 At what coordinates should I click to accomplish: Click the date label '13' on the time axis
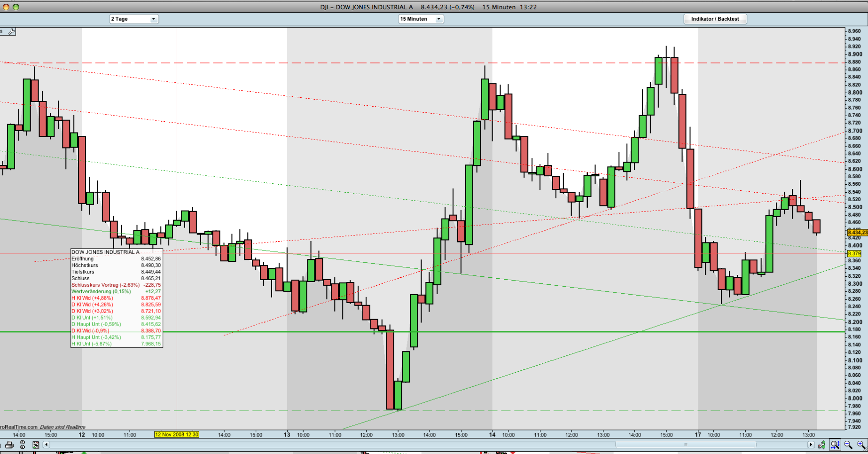tap(287, 435)
